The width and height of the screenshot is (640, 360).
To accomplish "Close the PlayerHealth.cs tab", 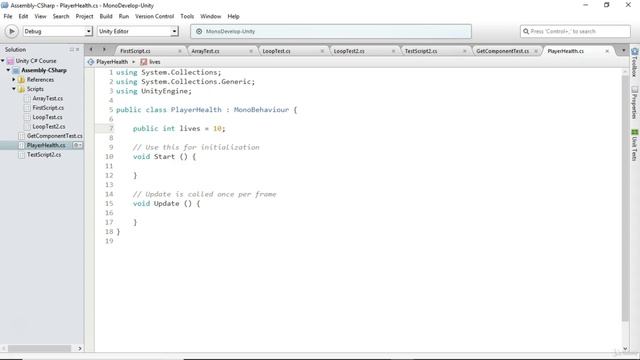I will 607,51.
